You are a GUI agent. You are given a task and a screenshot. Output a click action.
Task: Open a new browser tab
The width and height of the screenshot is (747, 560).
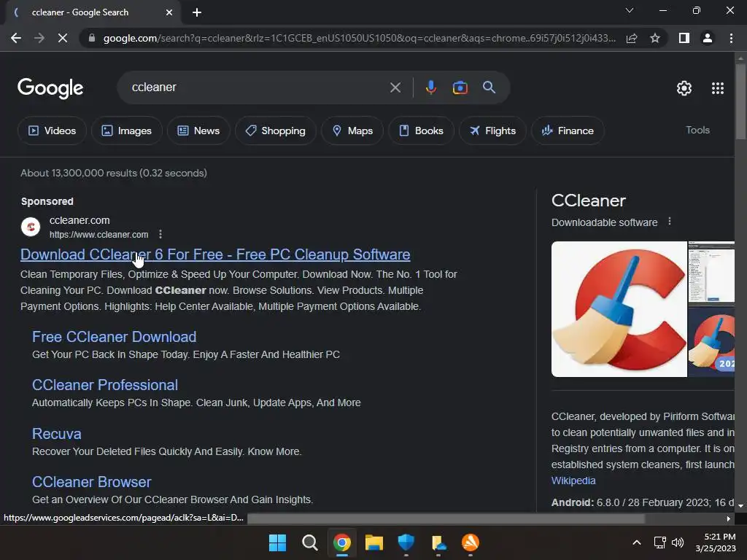(197, 12)
